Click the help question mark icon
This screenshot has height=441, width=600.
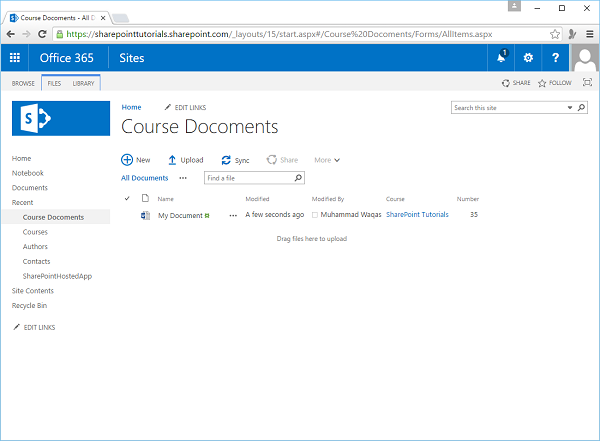pos(556,58)
